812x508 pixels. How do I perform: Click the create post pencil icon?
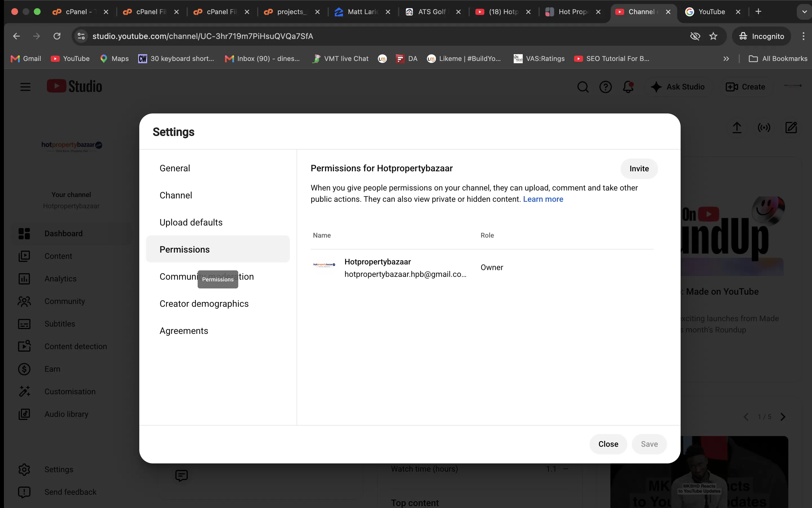(791, 128)
